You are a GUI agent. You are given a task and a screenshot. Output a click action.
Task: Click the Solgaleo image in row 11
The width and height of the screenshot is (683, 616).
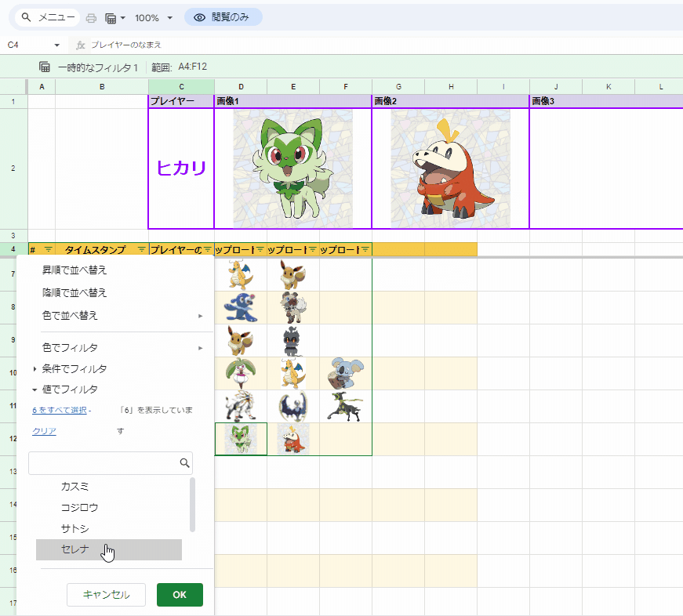[241, 406]
